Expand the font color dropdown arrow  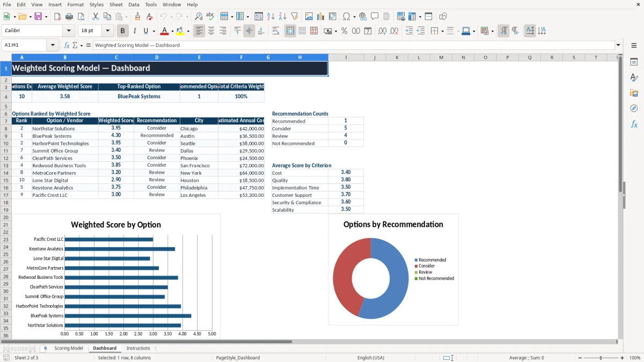(x=172, y=31)
